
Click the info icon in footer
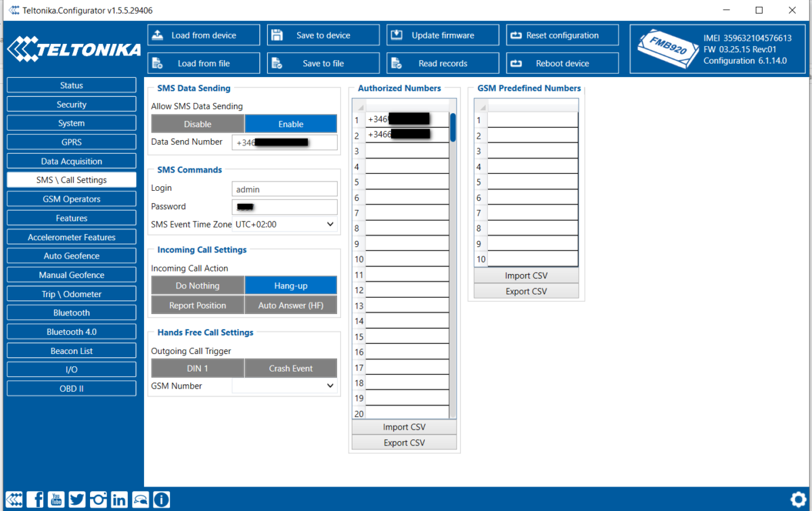click(161, 499)
